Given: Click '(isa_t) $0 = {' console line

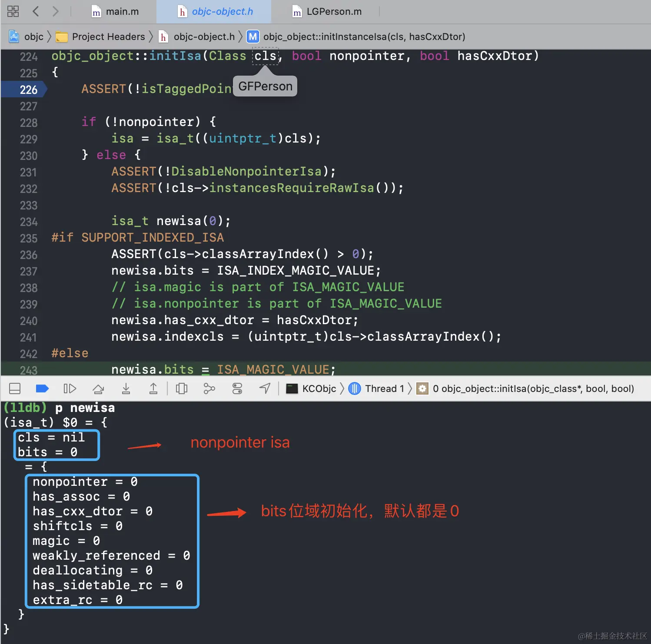Looking at the screenshot, I should coord(55,422).
